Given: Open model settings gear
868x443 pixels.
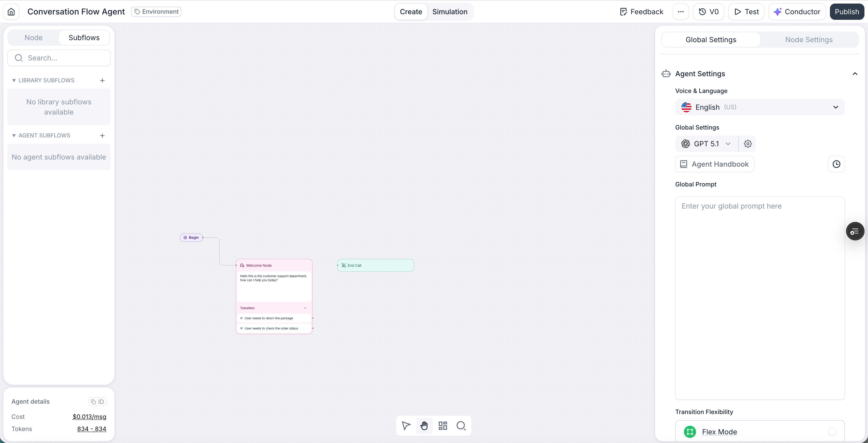Looking at the screenshot, I should [x=747, y=144].
